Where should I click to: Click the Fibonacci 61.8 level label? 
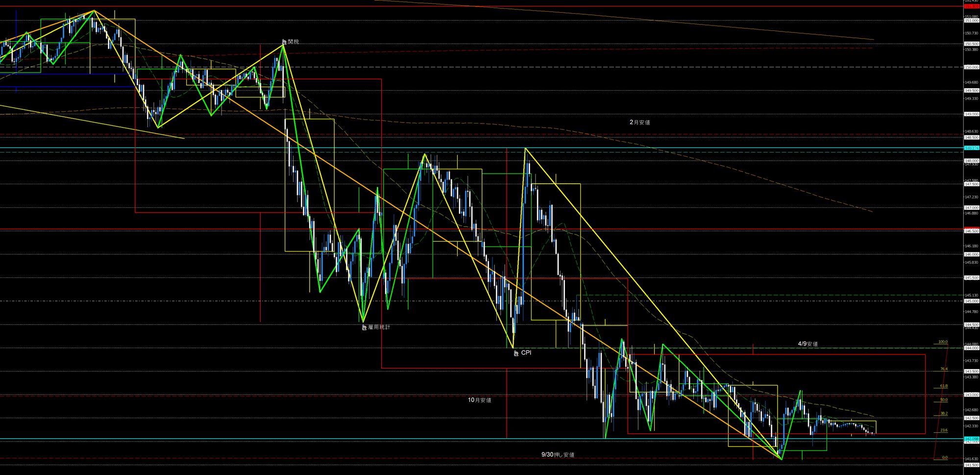[944, 386]
